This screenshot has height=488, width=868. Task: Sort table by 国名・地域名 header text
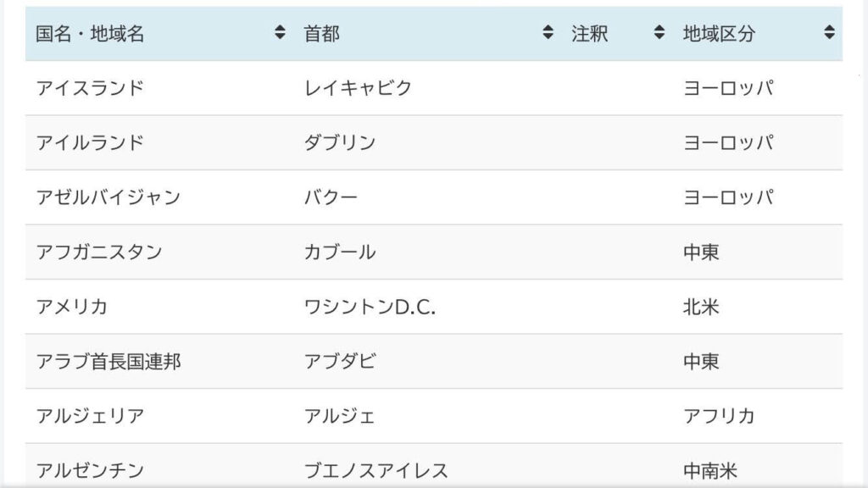click(x=90, y=34)
